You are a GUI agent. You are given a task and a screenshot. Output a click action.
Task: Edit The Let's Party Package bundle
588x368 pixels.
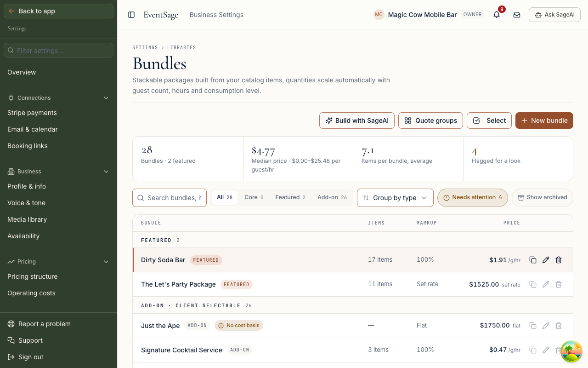point(546,284)
